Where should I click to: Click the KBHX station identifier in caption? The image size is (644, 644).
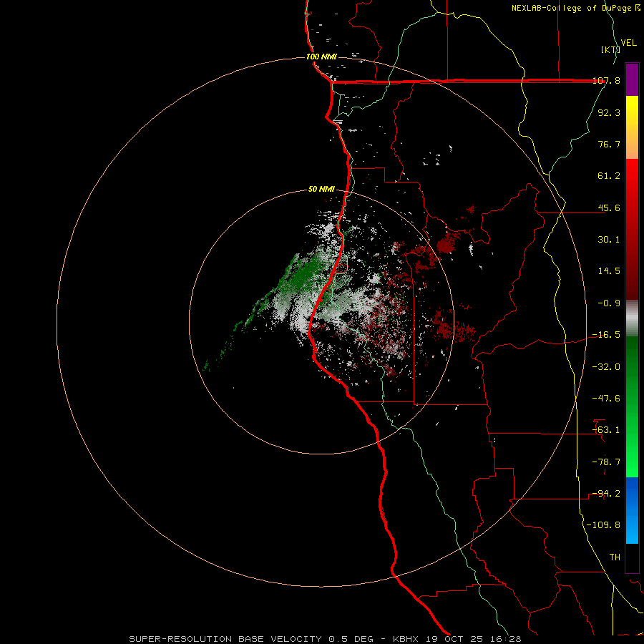click(406, 639)
